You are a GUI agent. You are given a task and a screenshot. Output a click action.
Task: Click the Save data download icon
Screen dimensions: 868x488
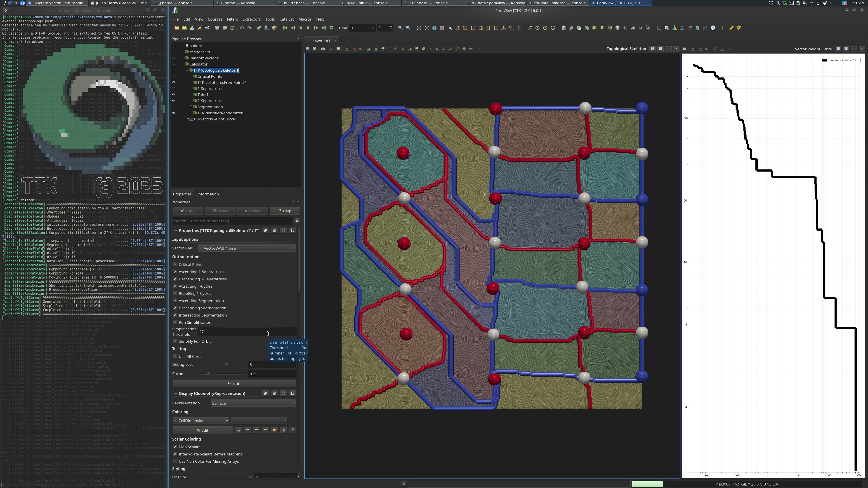click(192, 28)
